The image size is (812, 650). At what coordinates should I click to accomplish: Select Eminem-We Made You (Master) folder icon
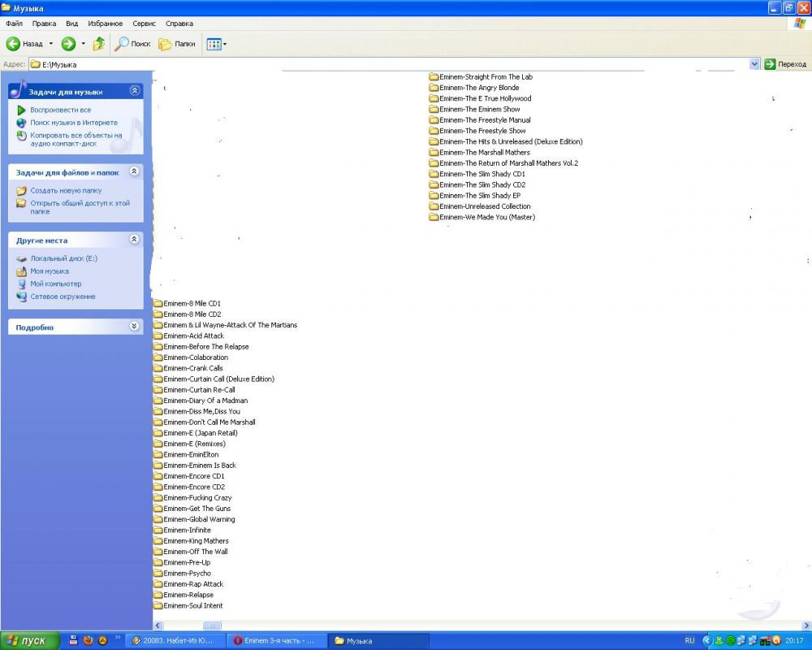pyautogui.click(x=434, y=217)
